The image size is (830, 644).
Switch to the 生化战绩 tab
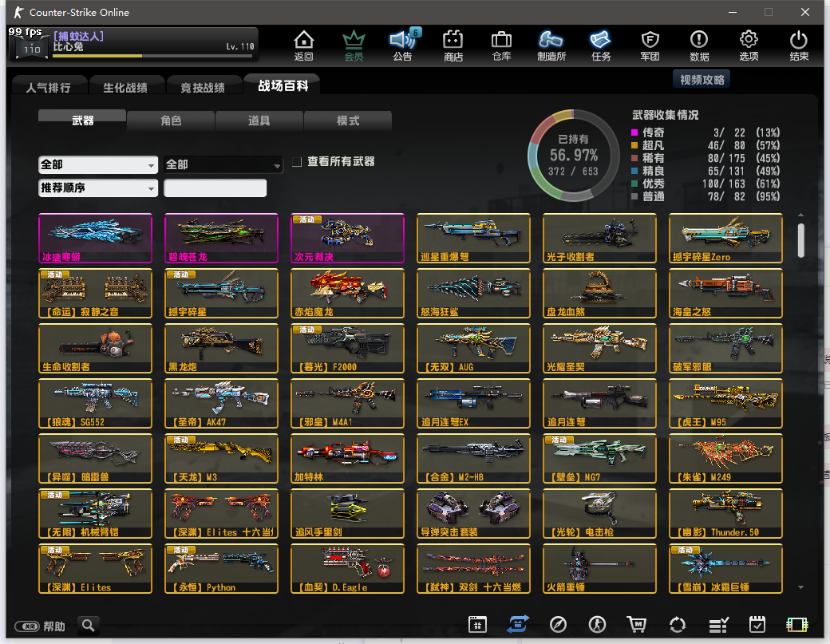125,87
